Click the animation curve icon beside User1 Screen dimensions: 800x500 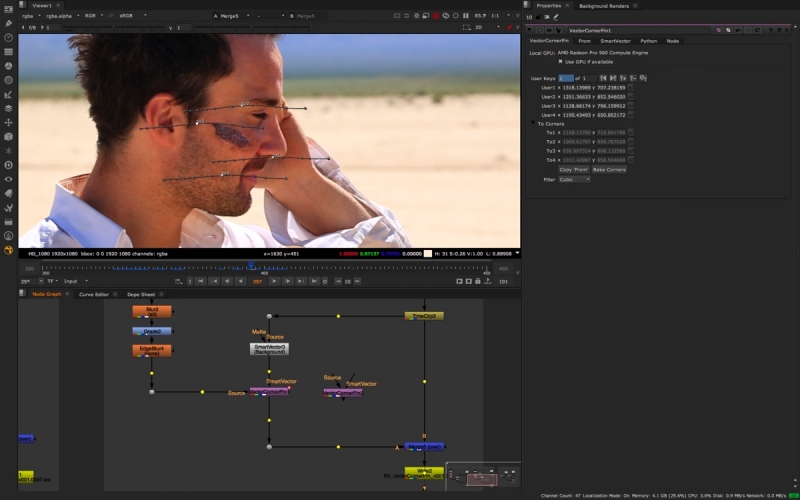pos(631,87)
